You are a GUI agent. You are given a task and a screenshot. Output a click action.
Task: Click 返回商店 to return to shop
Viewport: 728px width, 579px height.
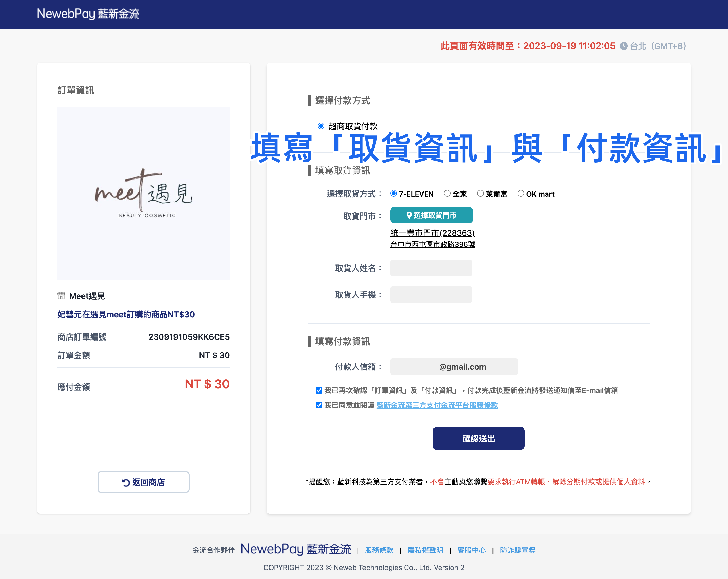tap(144, 482)
